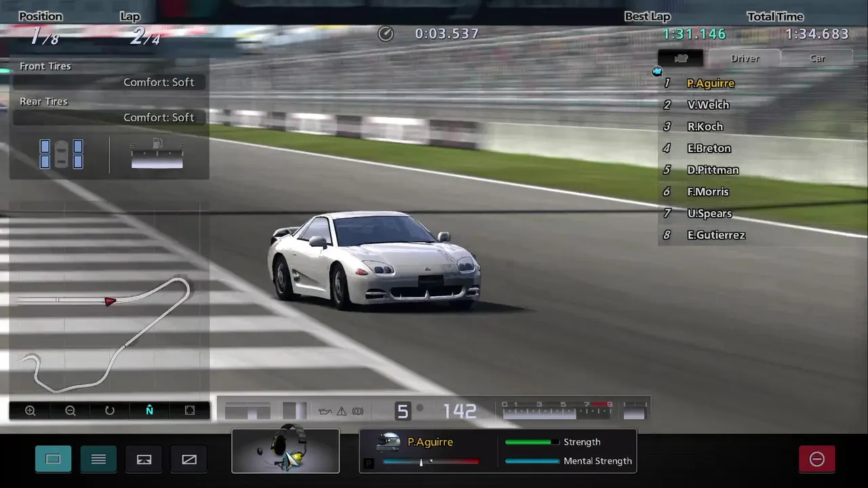Click the oil warning indicator icon

pos(325,411)
